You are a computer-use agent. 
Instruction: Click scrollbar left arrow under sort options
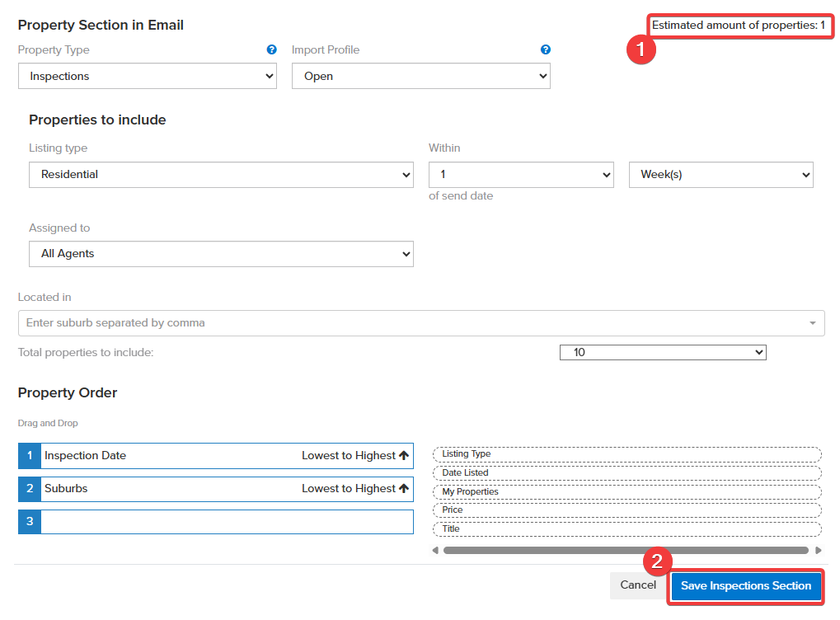point(435,550)
